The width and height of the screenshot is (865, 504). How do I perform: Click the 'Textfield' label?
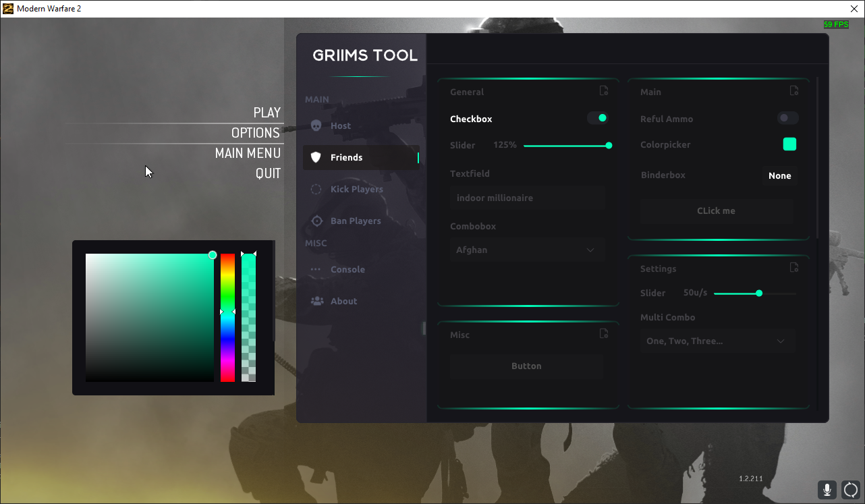[x=470, y=173]
